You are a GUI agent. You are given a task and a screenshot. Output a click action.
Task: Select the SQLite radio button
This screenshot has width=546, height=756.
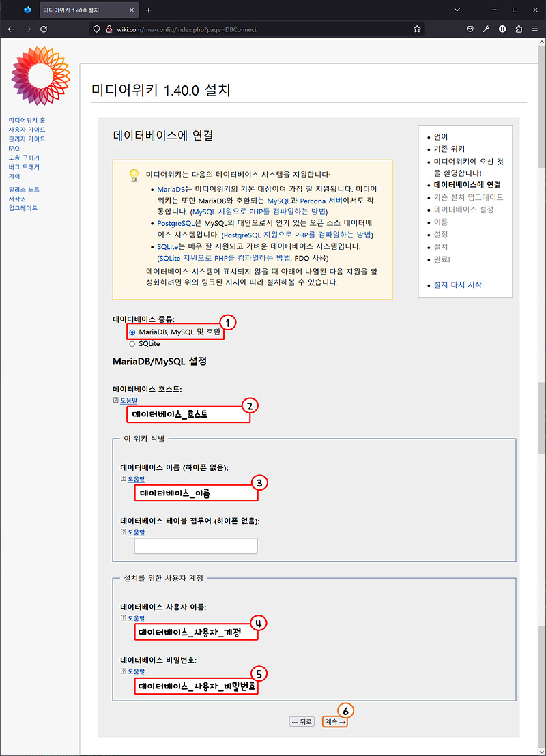(x=132, y=344)
